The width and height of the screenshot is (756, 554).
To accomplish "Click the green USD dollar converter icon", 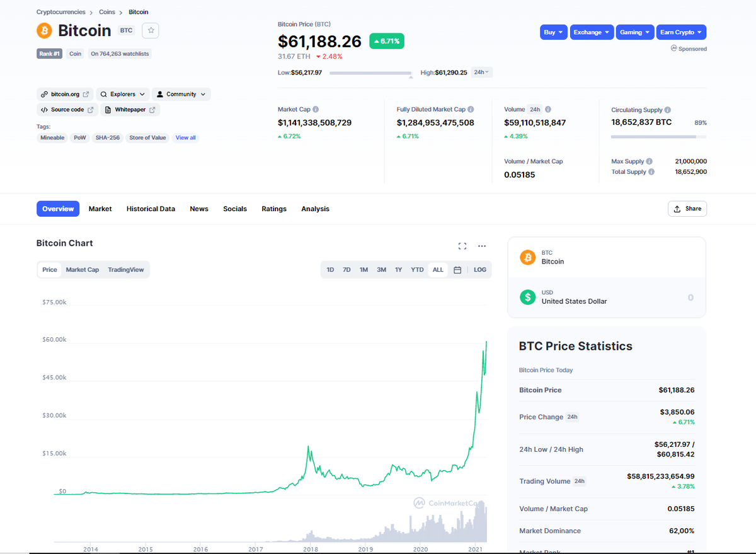I will pos(527,297).
